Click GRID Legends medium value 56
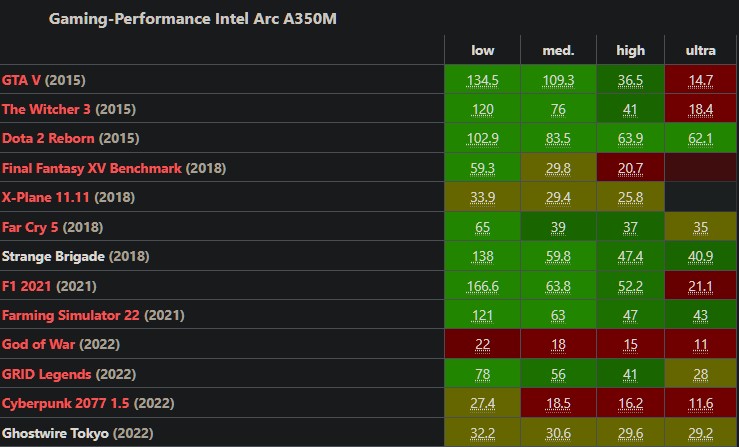739x447 pixels. tap(558, 374)
